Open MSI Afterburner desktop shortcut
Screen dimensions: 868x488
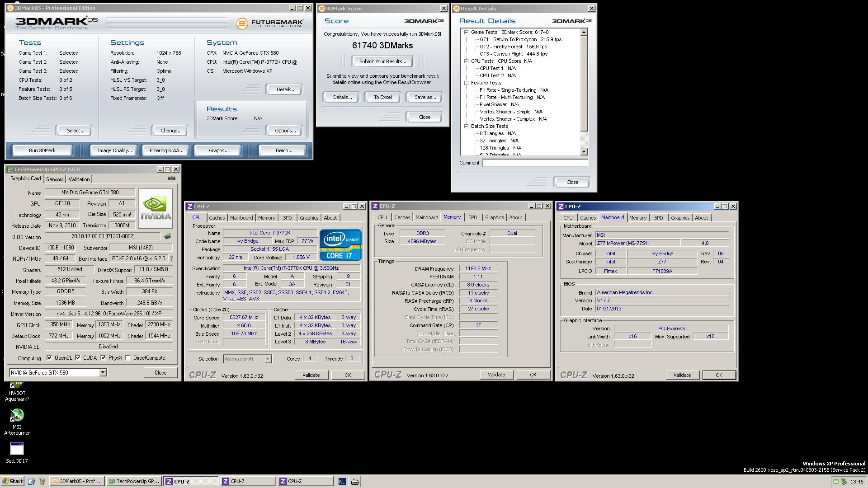tap(17, 416)
